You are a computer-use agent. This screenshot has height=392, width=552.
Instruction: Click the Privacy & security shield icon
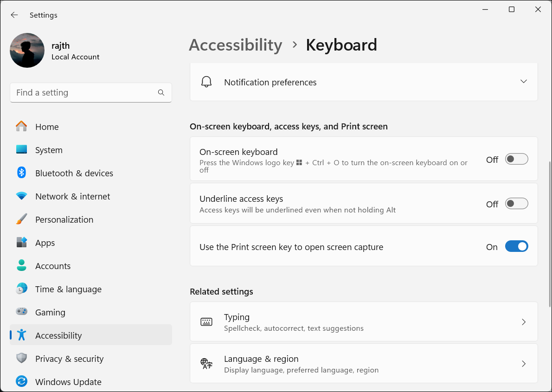pos(21,359)
